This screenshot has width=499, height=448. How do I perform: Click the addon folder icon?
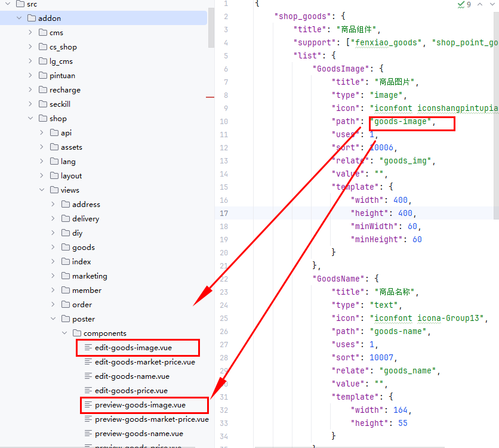[32, 18]
